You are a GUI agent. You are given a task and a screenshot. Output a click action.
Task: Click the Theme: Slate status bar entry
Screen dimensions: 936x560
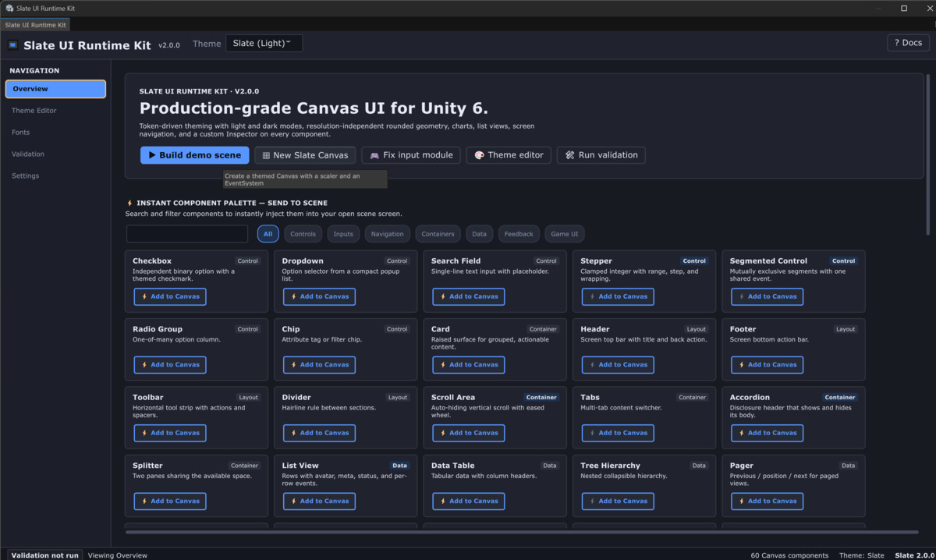(862, 555)
